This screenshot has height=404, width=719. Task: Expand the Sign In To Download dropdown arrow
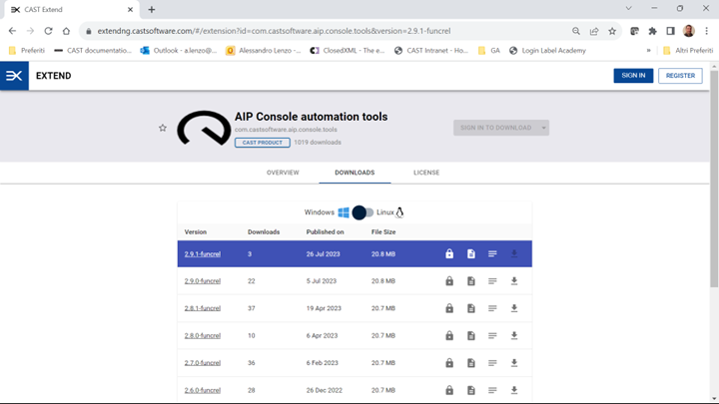coord(543,128)
